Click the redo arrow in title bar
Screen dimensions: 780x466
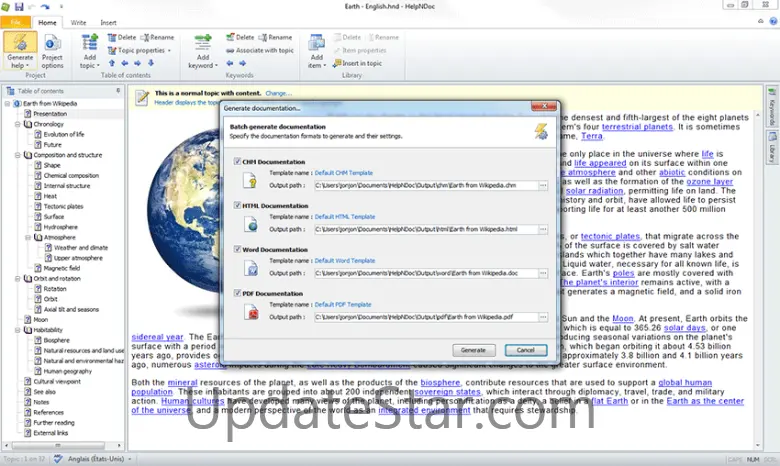pyautogui.click(x=45, y=6)
